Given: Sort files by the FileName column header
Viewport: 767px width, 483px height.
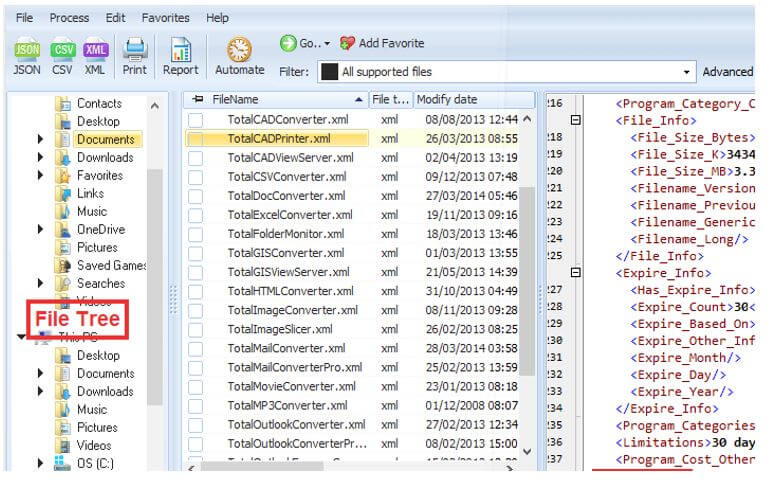Looking at the screenshot, I should [x=276, y=99].
